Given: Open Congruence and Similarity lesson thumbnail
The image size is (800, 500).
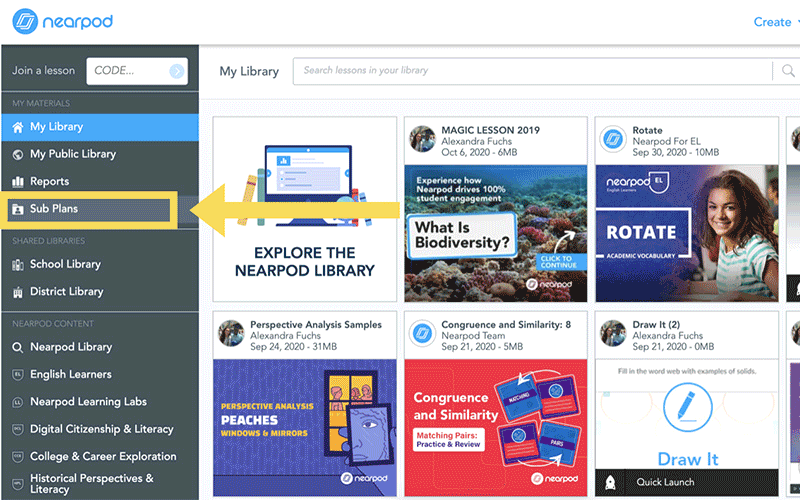Looking at the screenshot, I should 496,428.
